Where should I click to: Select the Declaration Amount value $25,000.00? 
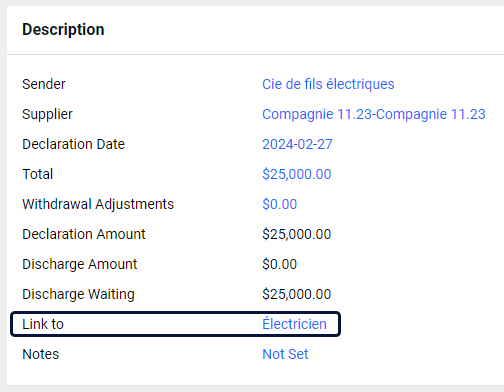coord(297,234)
